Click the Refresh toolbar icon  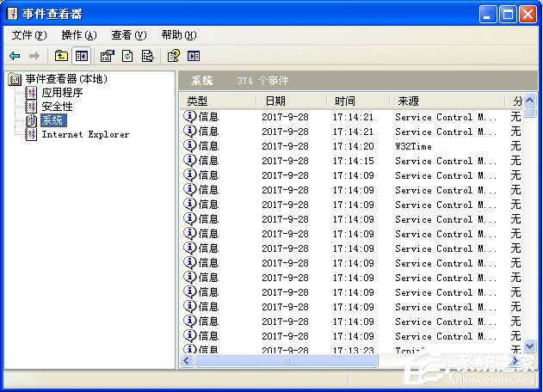tap(127, 56)
